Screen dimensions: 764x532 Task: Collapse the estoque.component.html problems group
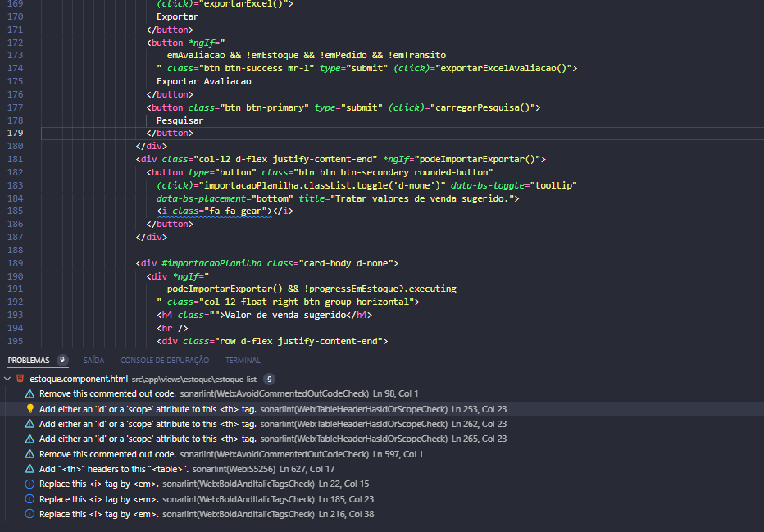pyautogui.click(x=7, y=379)
